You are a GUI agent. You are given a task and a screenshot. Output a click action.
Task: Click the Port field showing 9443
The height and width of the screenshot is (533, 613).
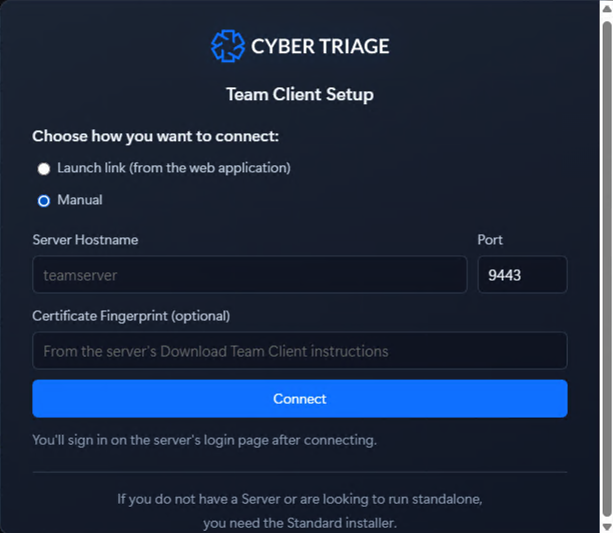(x=522, y=275)
